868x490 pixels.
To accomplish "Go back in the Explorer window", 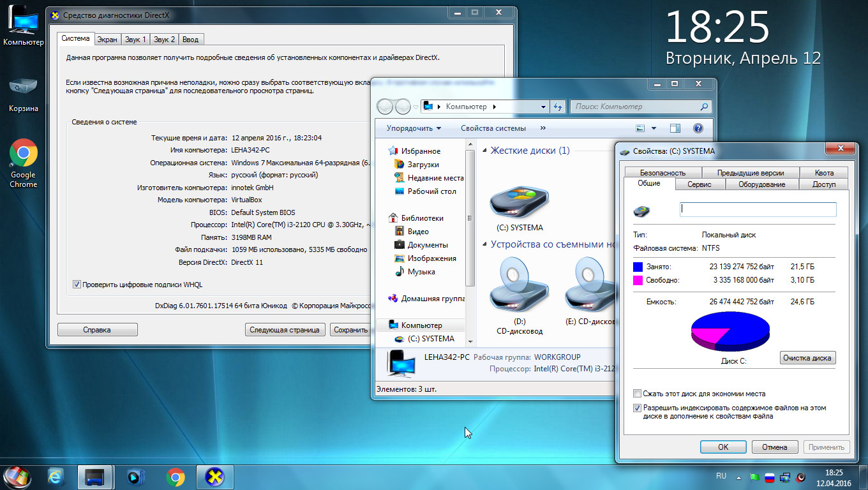I will point(385,107).
